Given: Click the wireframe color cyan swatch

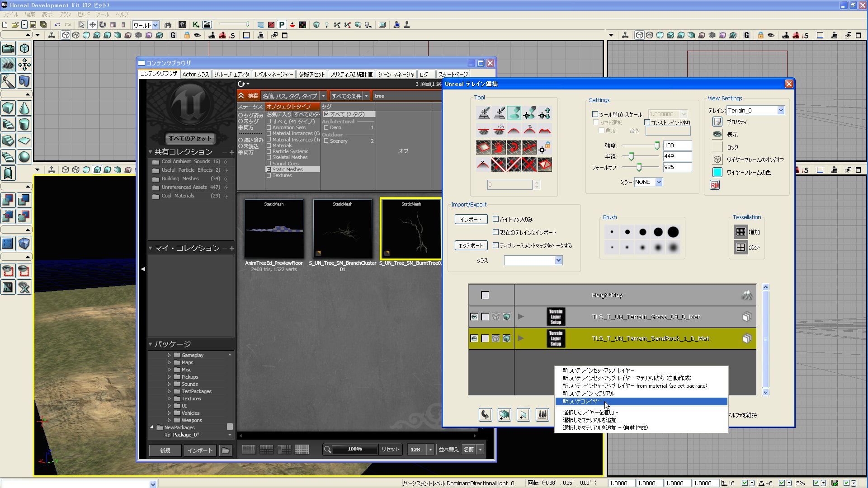Looking at the screenshot, I should tap(717, 172).
